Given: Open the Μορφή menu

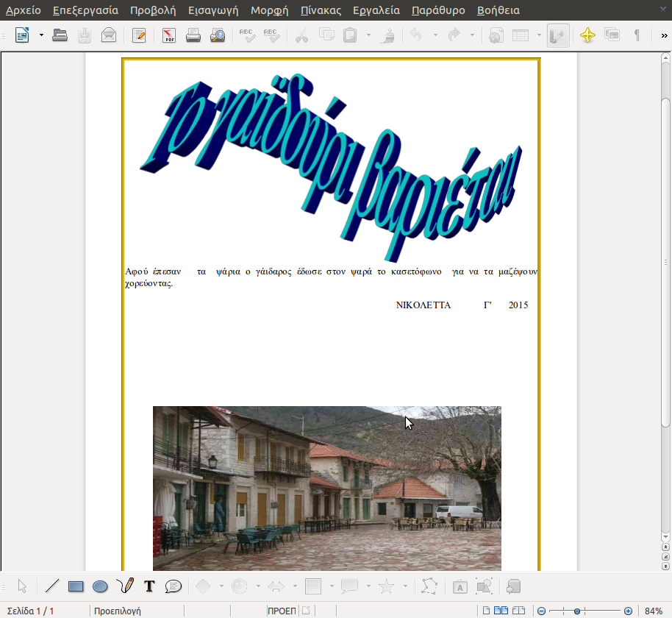Looking at the screenshot, I should pyautogui.click(x=270, y=10).
